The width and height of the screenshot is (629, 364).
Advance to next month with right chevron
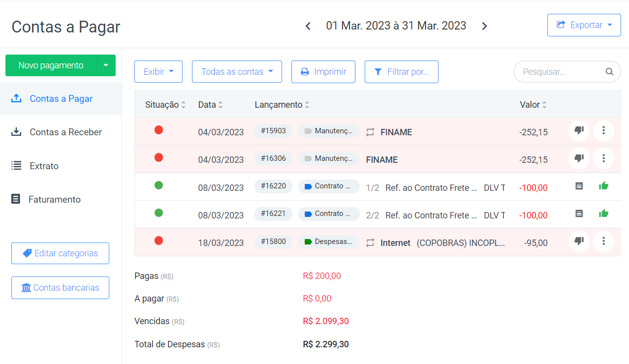484,26
